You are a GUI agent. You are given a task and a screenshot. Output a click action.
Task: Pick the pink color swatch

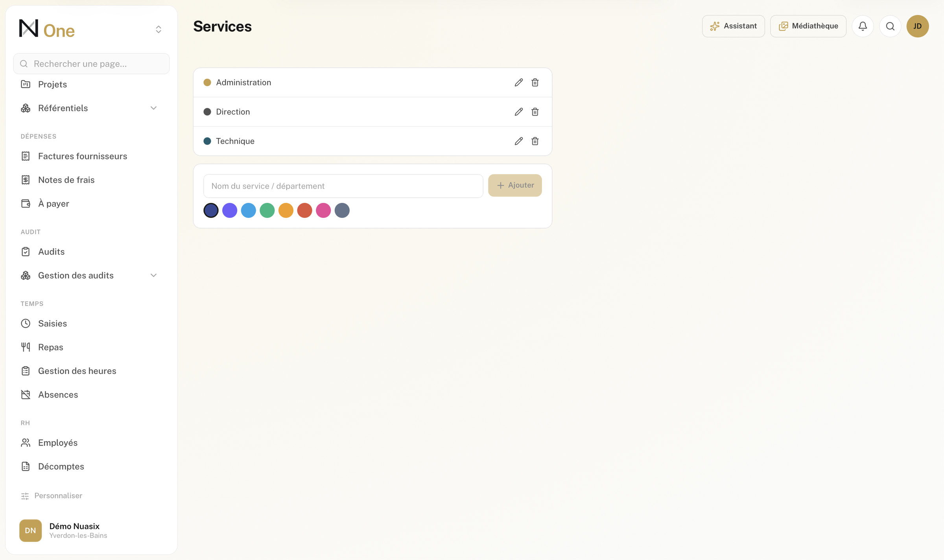[x=323, y=210]
